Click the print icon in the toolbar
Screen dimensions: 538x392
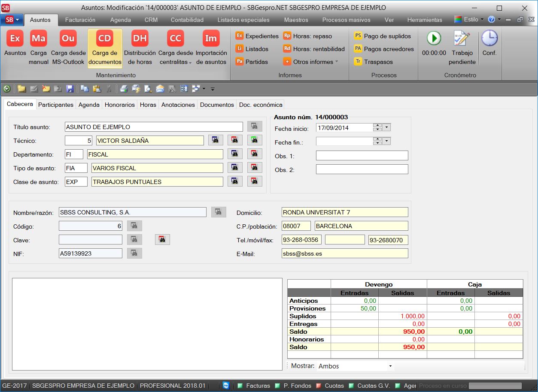124,89
